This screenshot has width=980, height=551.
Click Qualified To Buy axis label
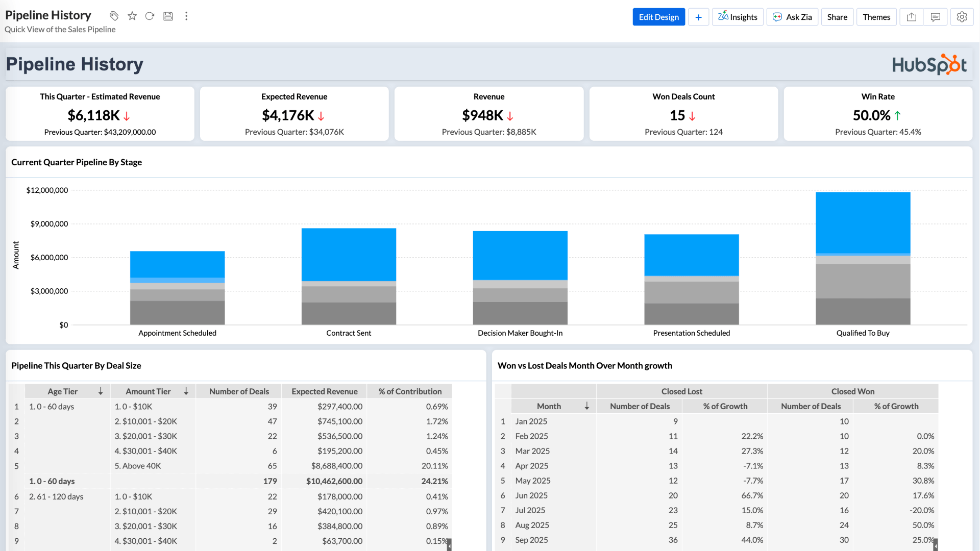point(863,333)
